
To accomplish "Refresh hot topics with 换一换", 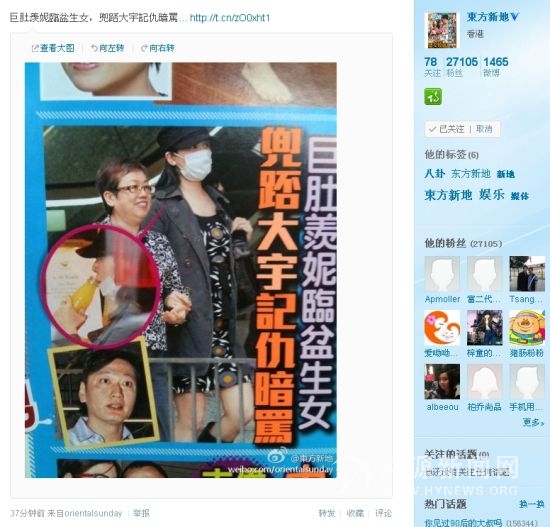I will (x=531, y=504).
